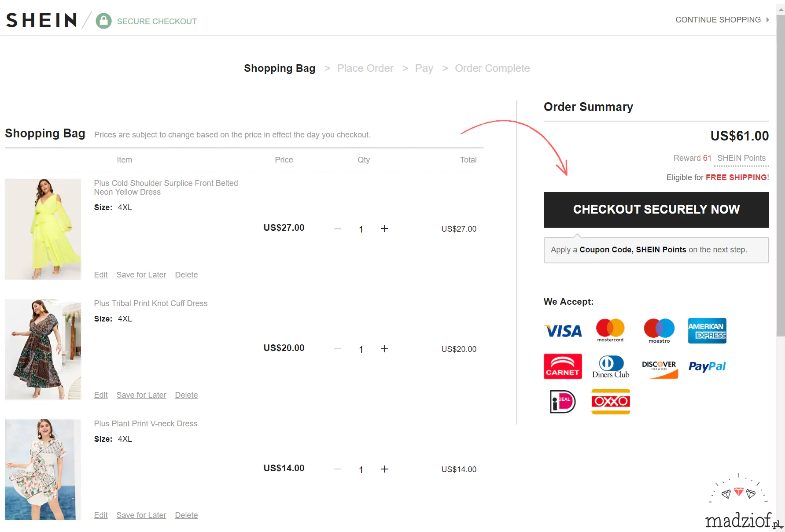The height and width of the screenshot is (532, 785).
Task: Edit the Plant Print V-neck Dress
Action: pos(101,515)
